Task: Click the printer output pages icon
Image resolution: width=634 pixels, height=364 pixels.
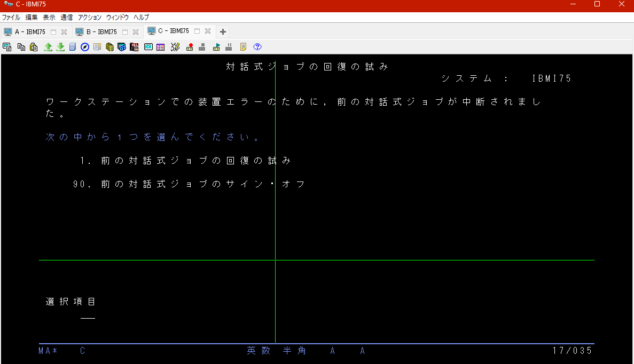Action: tap(97, 47)
